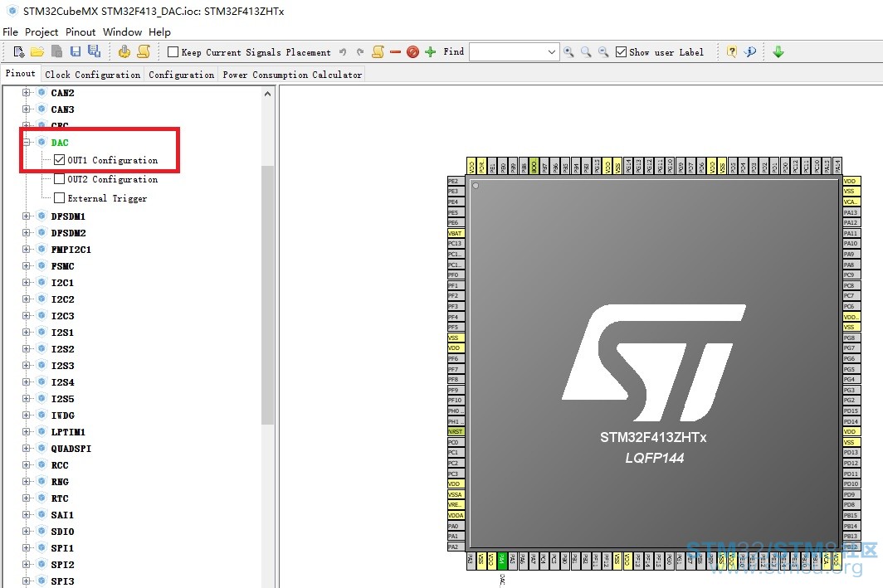Switch to the Clock Configuration tab

[92, 75]
